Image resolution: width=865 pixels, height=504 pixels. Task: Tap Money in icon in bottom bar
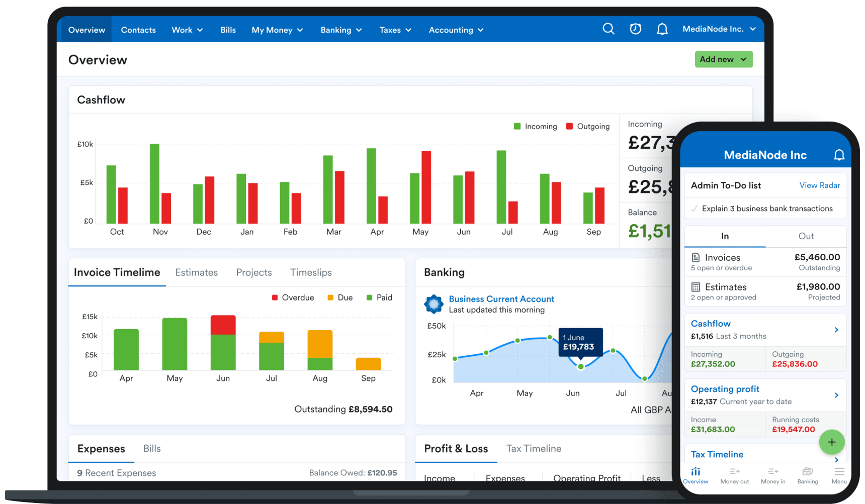click(x=773, y=471)
